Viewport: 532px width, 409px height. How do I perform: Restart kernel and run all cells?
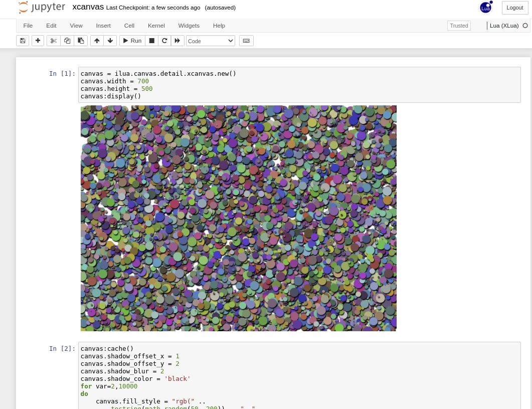tap(178, 41)
